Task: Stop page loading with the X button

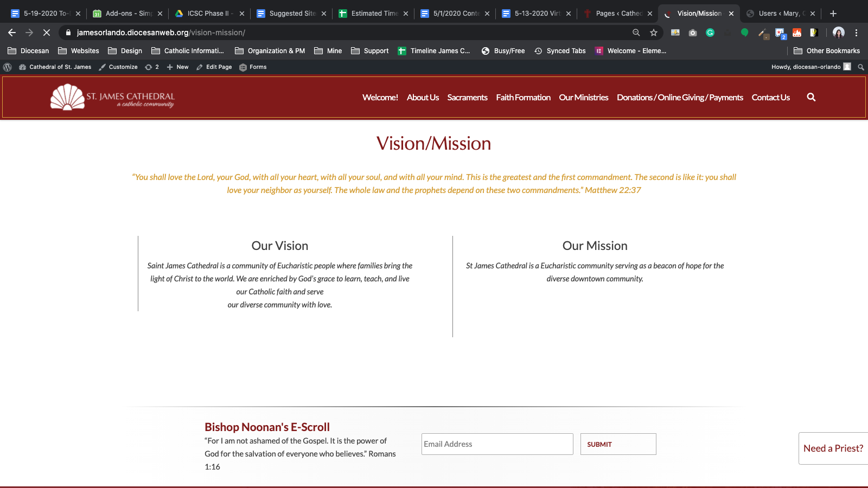Action: coord(47,33)
